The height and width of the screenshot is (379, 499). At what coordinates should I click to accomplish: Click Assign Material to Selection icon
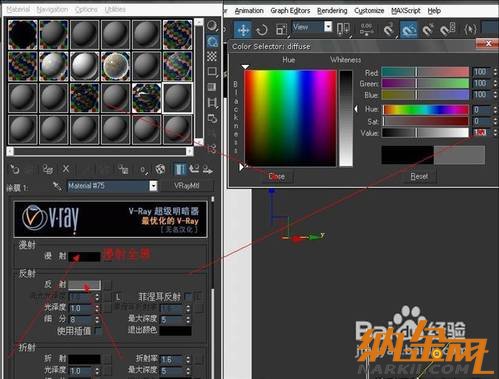click(x=48, y=169)
